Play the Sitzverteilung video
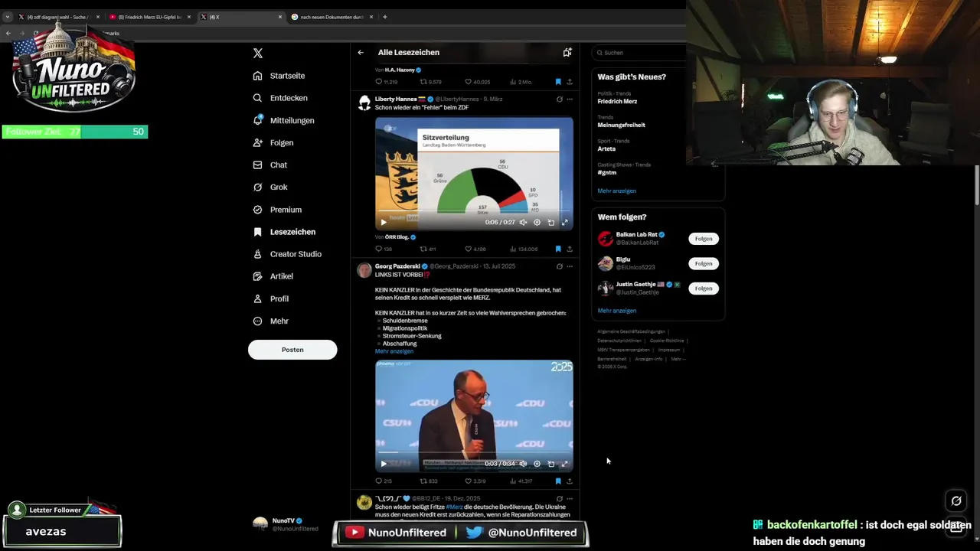Image resolution: width=980 pixels, height=551 pixels. (384, 223)
